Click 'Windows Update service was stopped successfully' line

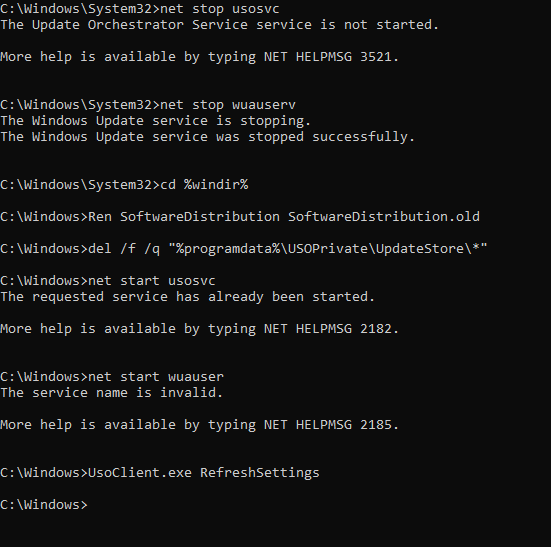(x=207, y=137)
